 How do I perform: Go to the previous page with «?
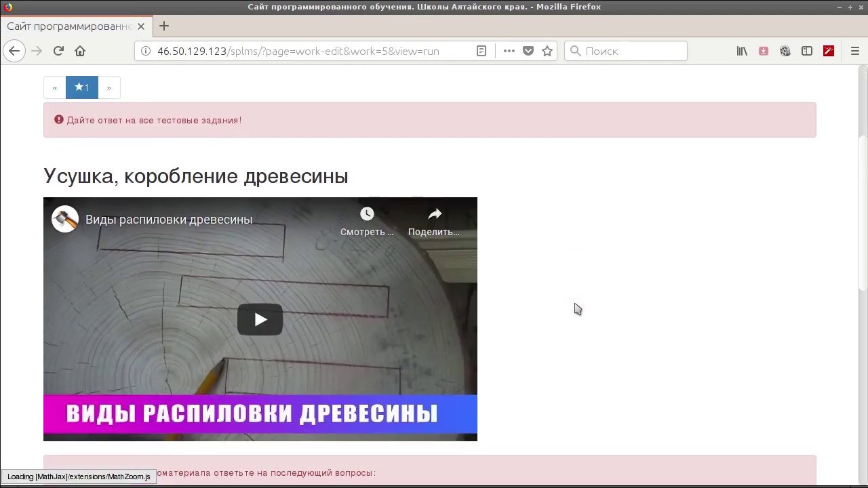click(55, 87)
